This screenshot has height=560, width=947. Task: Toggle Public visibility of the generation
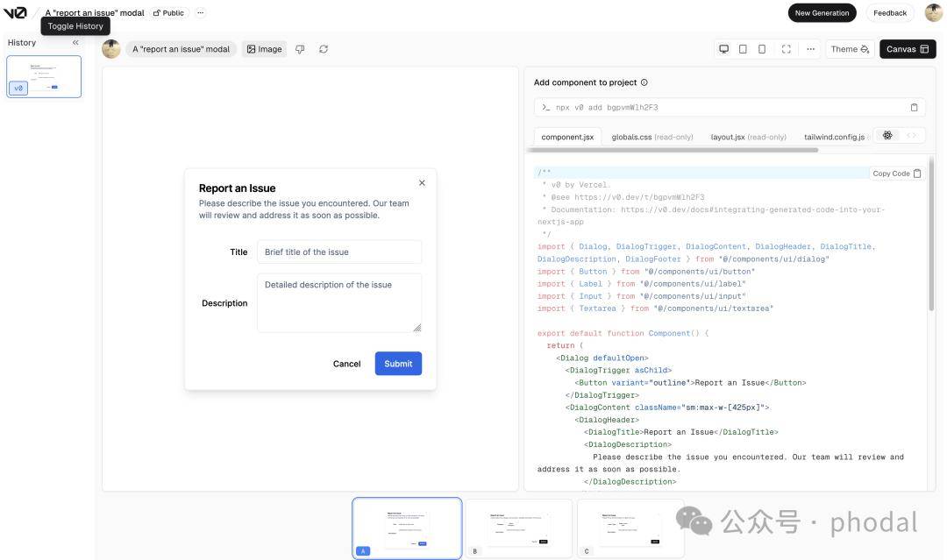[x=169, y=13]
